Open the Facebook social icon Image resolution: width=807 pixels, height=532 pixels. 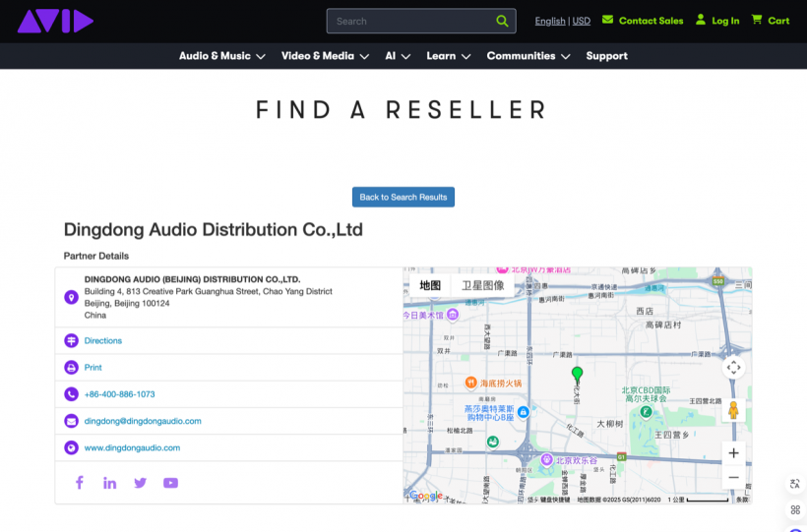[80, 483]
